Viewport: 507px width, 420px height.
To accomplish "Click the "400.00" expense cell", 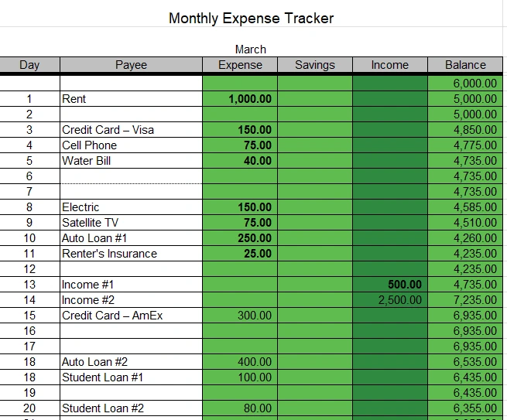I will pos(240,362).
